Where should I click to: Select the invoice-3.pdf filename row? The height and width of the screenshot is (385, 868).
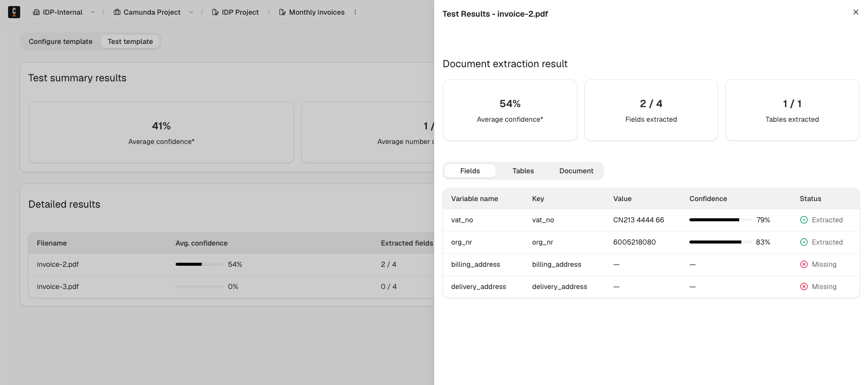click(58, 286)
